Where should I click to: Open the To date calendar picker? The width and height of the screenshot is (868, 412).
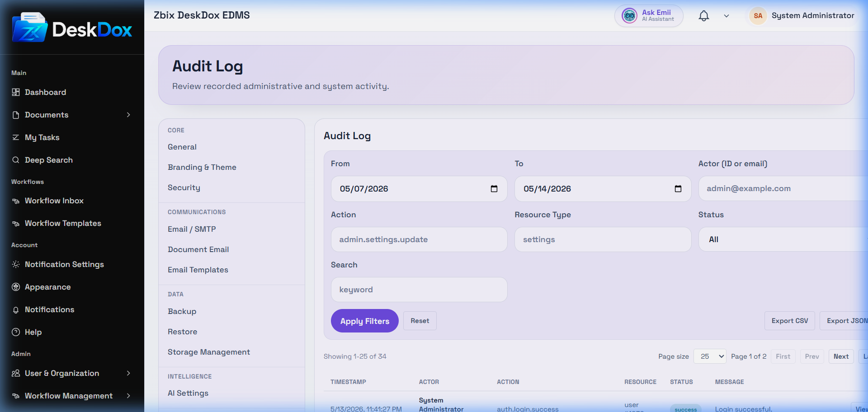(x=678, y=189)
